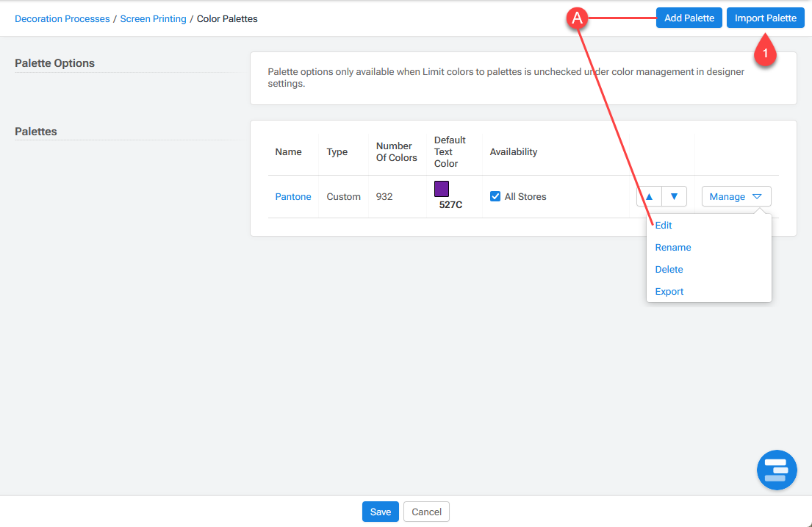Choose Export in the Manage menu

coord(669,292)
